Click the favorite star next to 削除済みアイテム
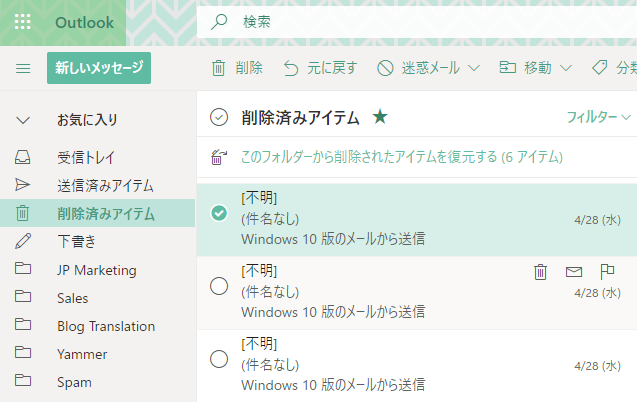Screen dimensions: 637x402 click(x=380, y=117)
